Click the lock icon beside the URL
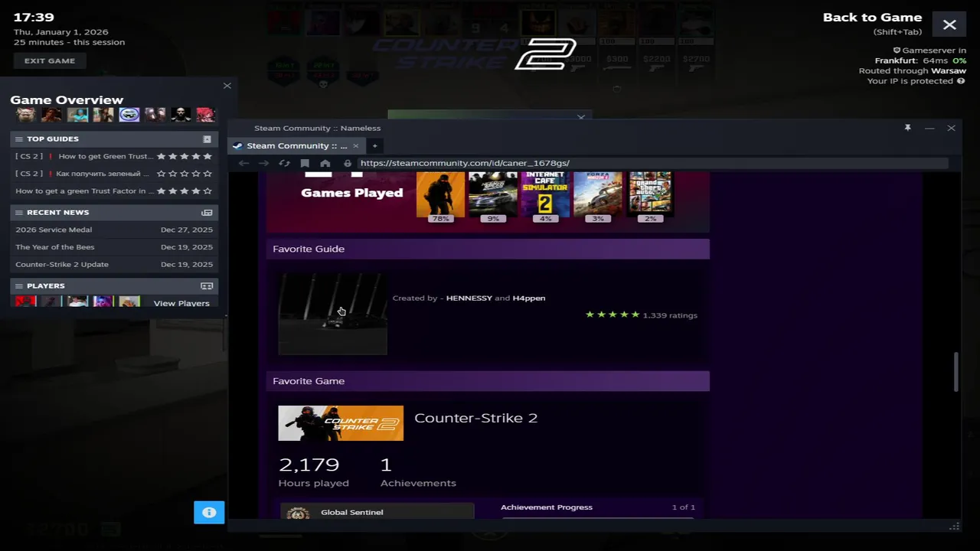 [348, 163]
